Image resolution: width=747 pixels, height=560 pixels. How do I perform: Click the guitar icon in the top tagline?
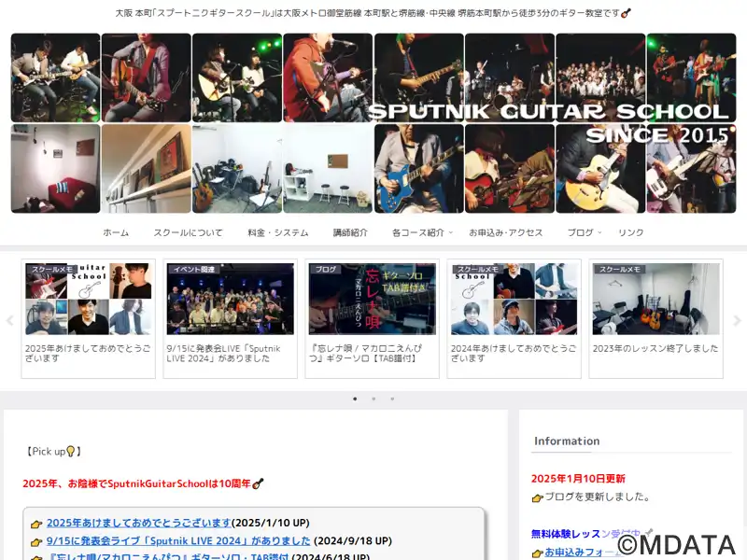point(626,13)
